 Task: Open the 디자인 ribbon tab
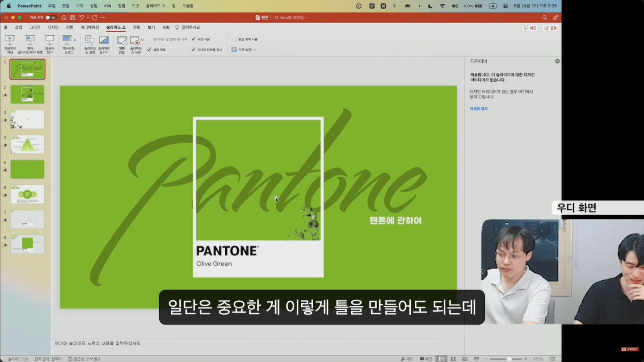(x=53, y=28)
